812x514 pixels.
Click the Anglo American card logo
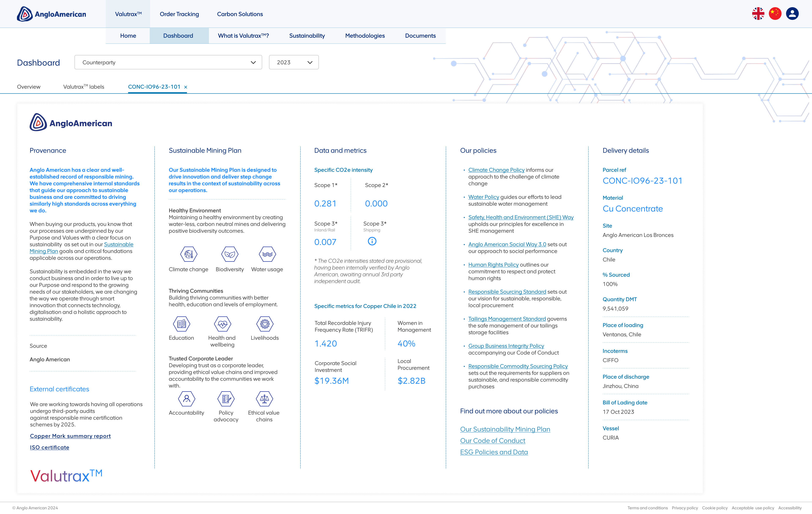pyautogui.click(x=71, y=122)
